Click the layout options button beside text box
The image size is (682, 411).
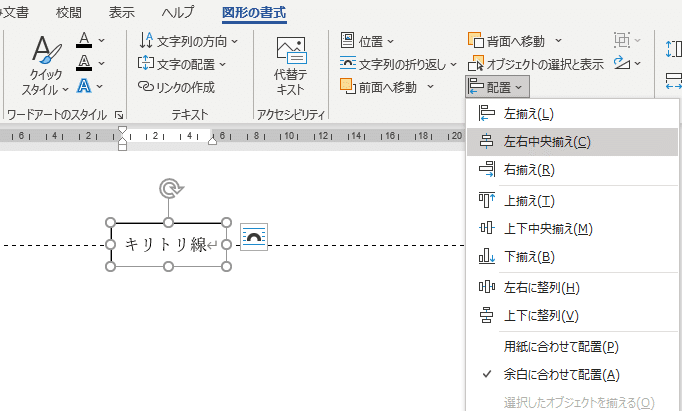pyautogui.click(x=254, y=237)
